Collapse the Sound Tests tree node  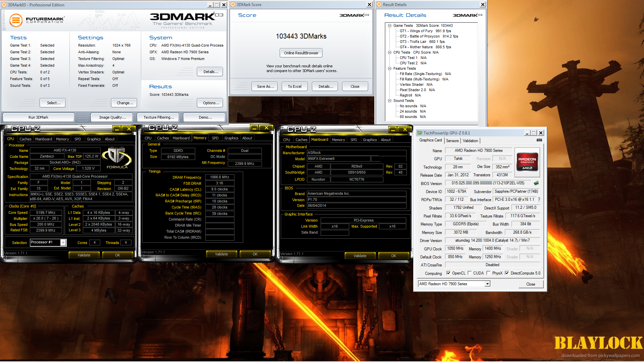tap(389, 101)
